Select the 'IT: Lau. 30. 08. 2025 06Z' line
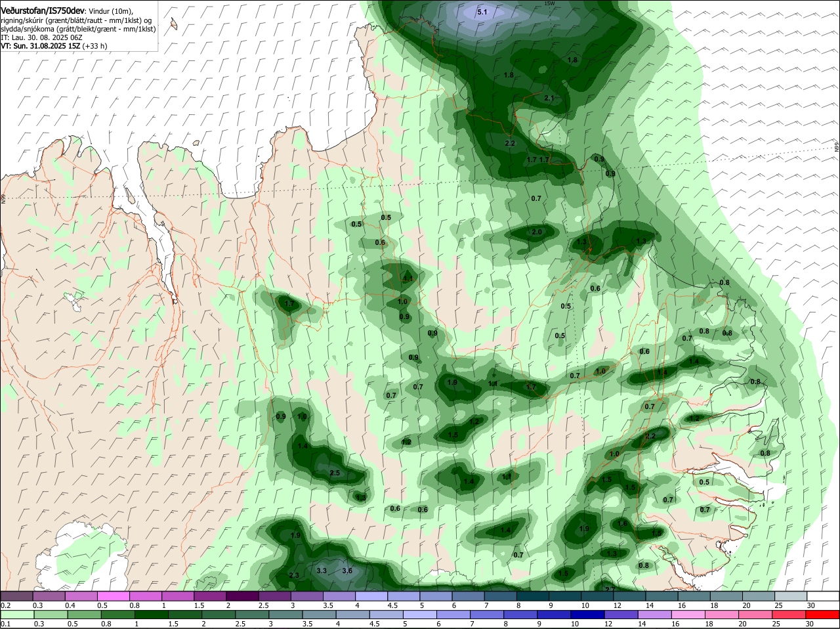840x629 pixels. (x=41, y=37)
